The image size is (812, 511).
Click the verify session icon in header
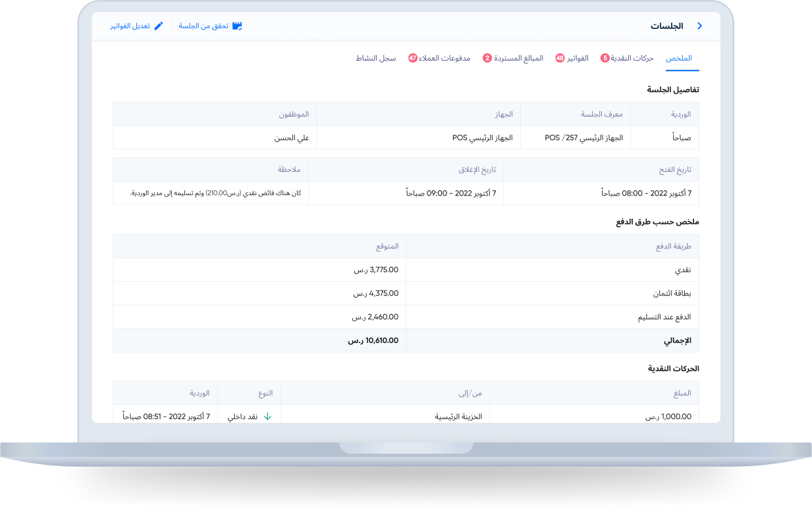pos(237,26)
